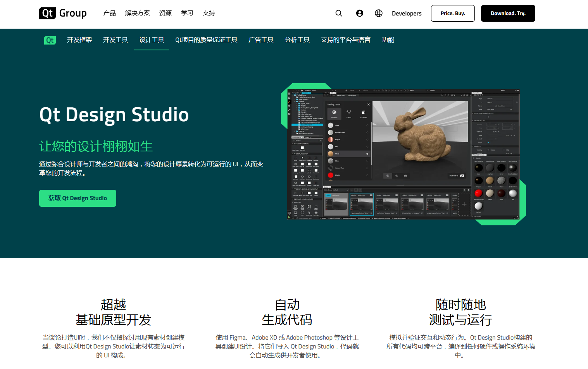
Task: Click the Qt Group logo
Action: (63, 13)
